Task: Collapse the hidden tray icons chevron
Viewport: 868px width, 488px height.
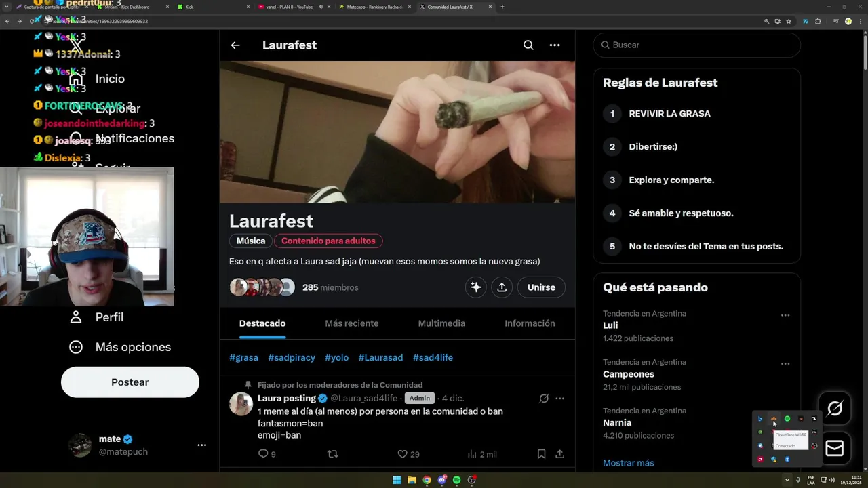Action: 787,480
